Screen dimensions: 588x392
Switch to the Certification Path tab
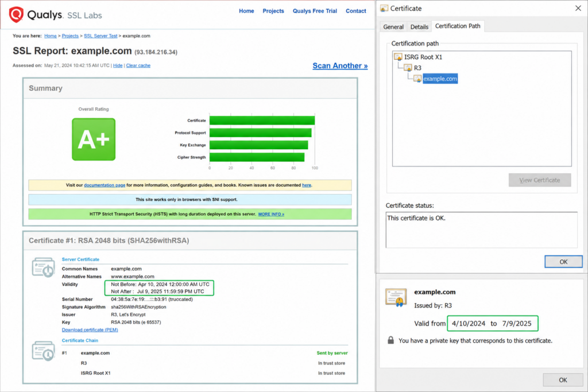tap(458, 26)
